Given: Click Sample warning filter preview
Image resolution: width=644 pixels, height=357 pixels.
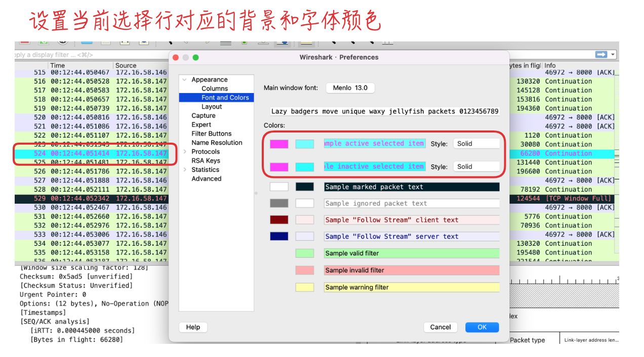Looking at the screenshot, I should pos(412,287).
